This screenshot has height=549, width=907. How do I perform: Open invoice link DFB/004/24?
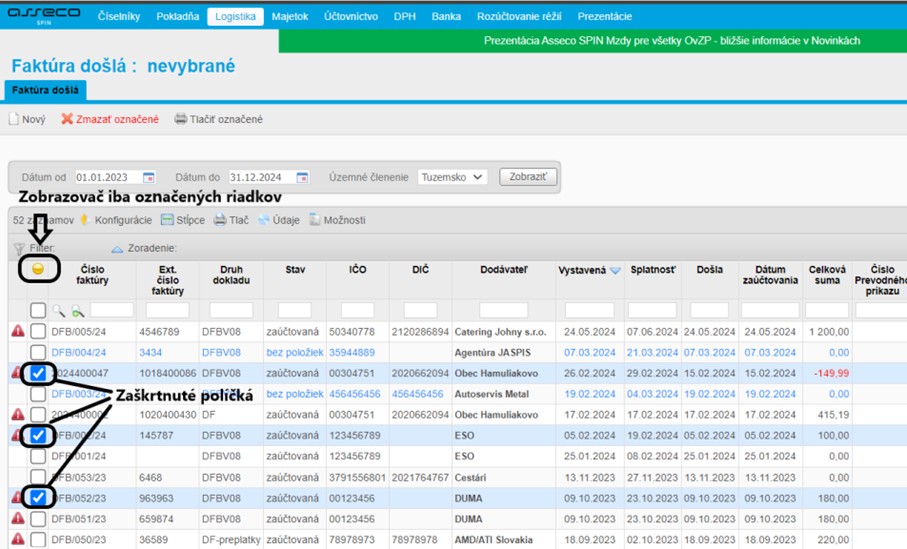pyautogui.click(x=78, y=352)
